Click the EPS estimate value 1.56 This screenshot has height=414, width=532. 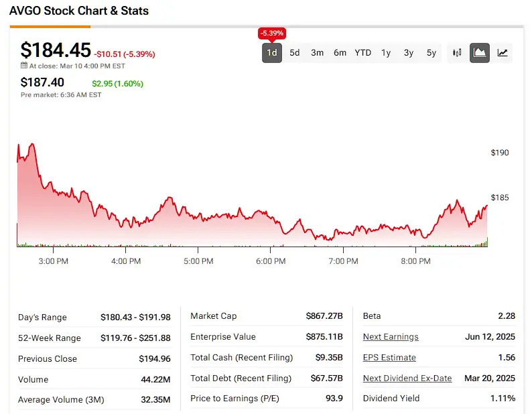507,357
